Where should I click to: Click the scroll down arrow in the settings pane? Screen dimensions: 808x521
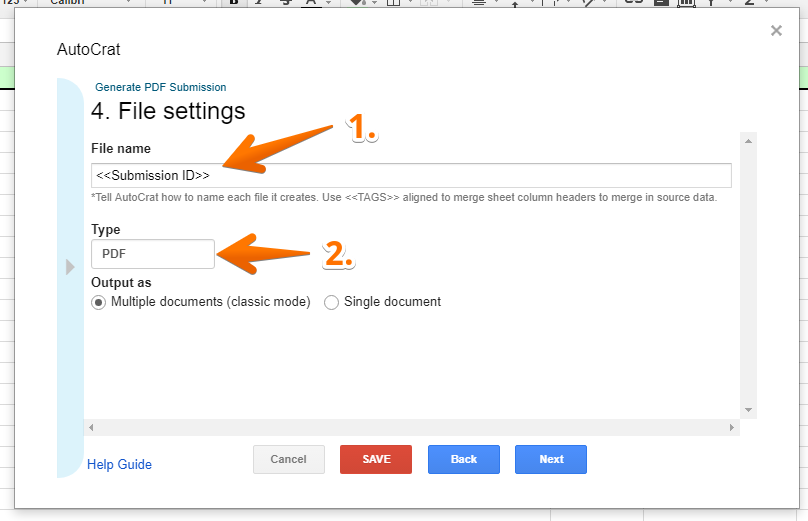tap(748, 410)
